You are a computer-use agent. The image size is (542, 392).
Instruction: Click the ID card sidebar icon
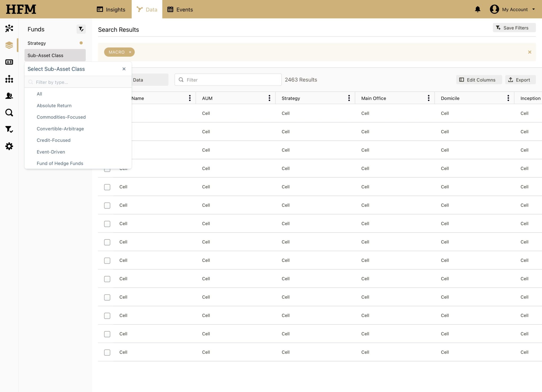[x=9, y=62]
